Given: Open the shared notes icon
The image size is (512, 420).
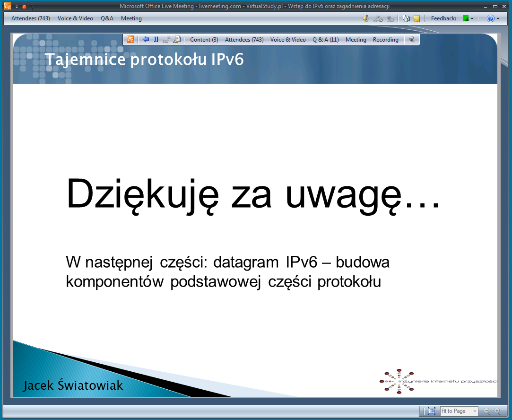Looking at the screenshot, I should point(417,18).
